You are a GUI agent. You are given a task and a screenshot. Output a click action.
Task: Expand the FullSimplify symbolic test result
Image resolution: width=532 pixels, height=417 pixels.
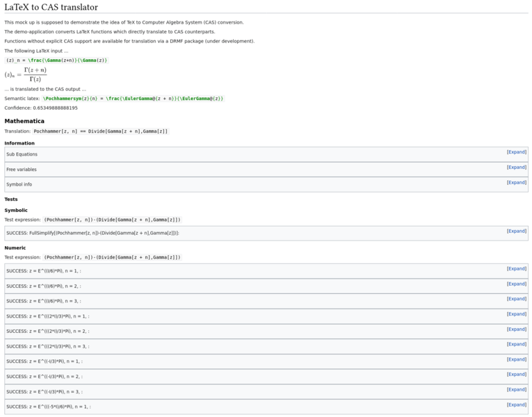click(x=516, y=231)
